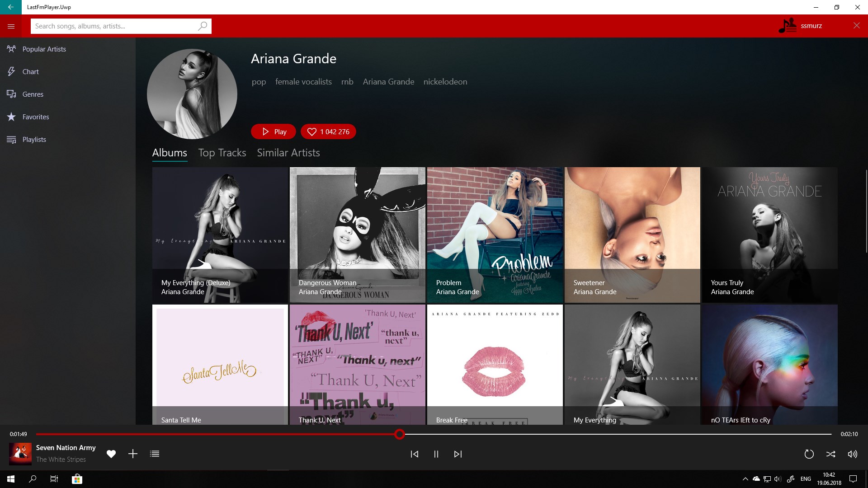
Task: Click the 1 042 276 likes button
Action: pos(328,131)
